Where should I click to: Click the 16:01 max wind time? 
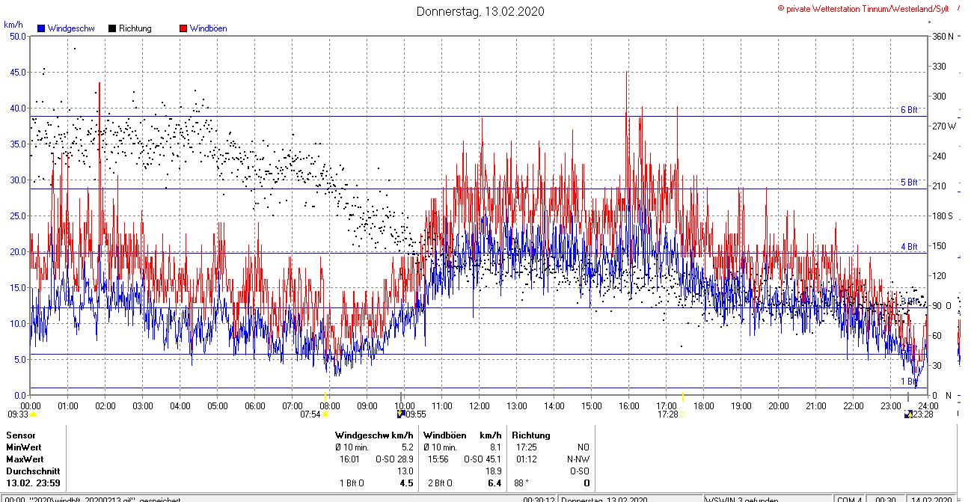click(349, 459)
